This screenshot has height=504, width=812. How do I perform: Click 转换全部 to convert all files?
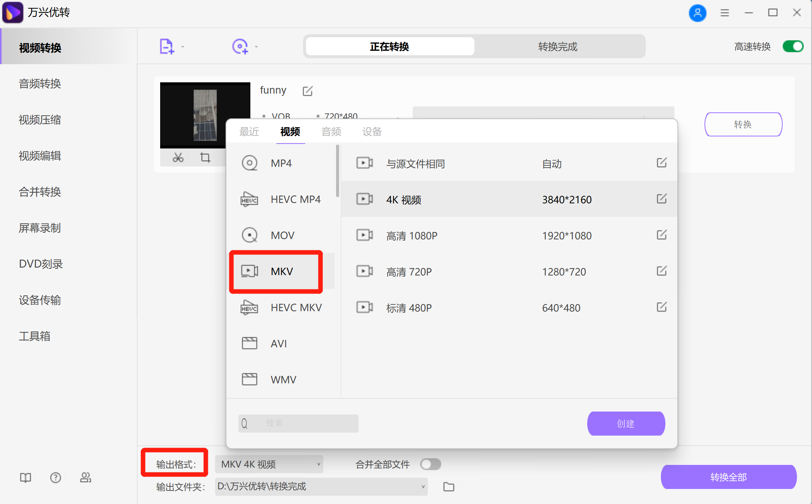click(728, 477)
